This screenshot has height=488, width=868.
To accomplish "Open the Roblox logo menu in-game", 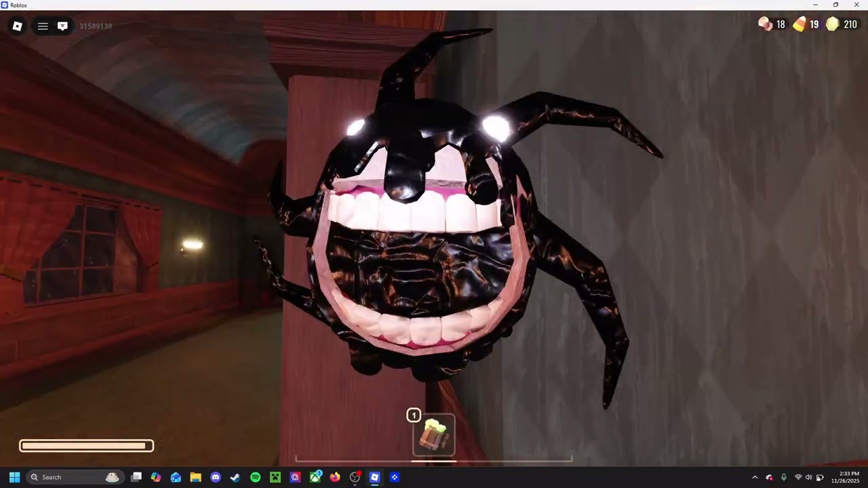I will pos(18,26).
